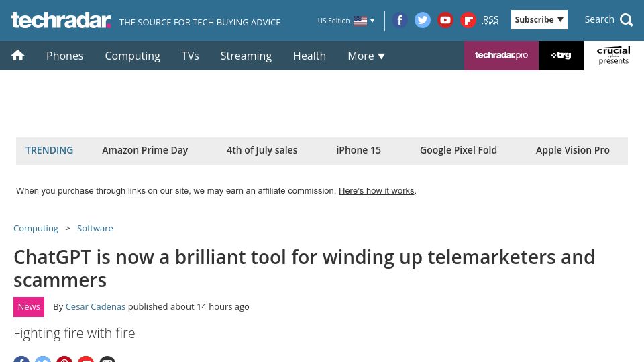Share article via Flipboard icon below subtitle
This screenshot has height=362, width=644.
click(x=86, y=359)
